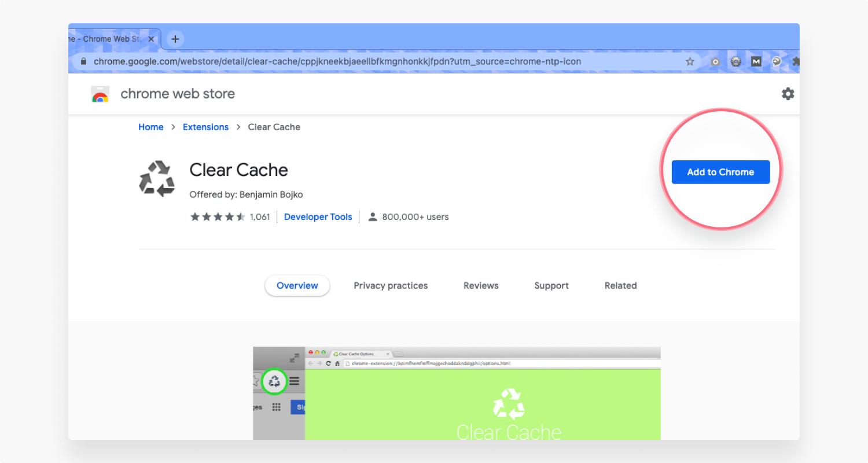Viewport: 868px width, 463px height.
Task: Click the Chrome Web Store rainbow logo
Action: (x=101, y=94)
